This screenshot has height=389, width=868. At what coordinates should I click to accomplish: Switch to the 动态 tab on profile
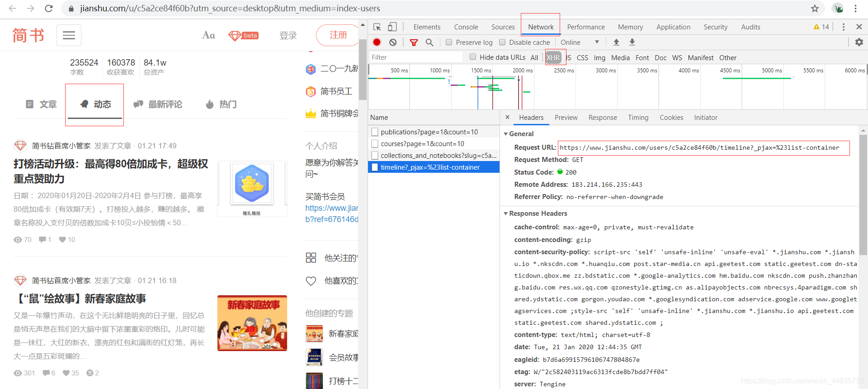(x=95, y=104)
